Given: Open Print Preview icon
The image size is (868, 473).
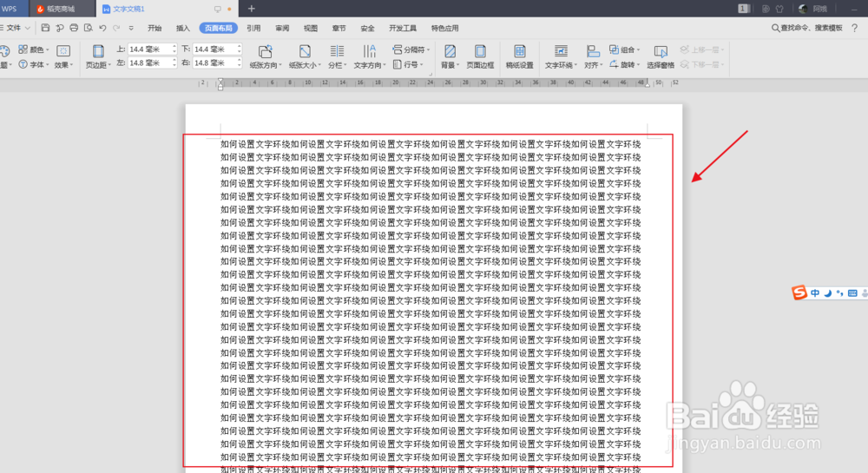Looking at the screenshot, I should (88, 28).
